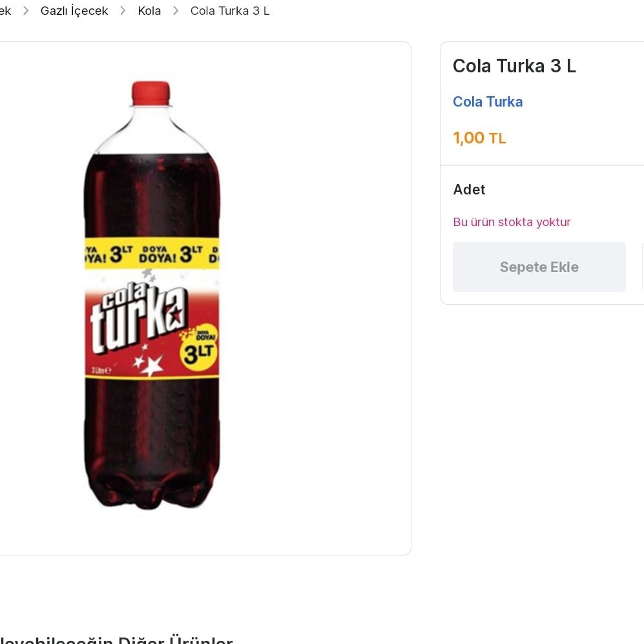644x644 pixels.
Task: Click the red bottle cap in product photo
Action: click(x=151, y=92)
